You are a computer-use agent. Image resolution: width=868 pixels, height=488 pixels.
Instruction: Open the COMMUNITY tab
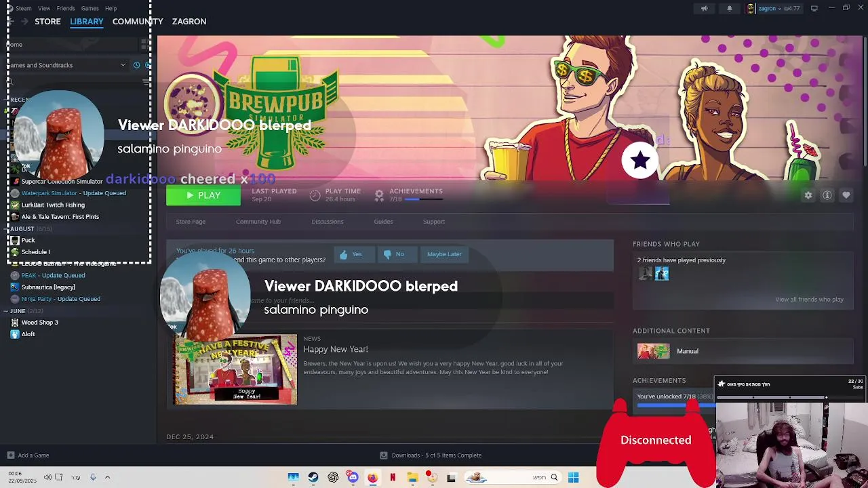click(138, 22)
